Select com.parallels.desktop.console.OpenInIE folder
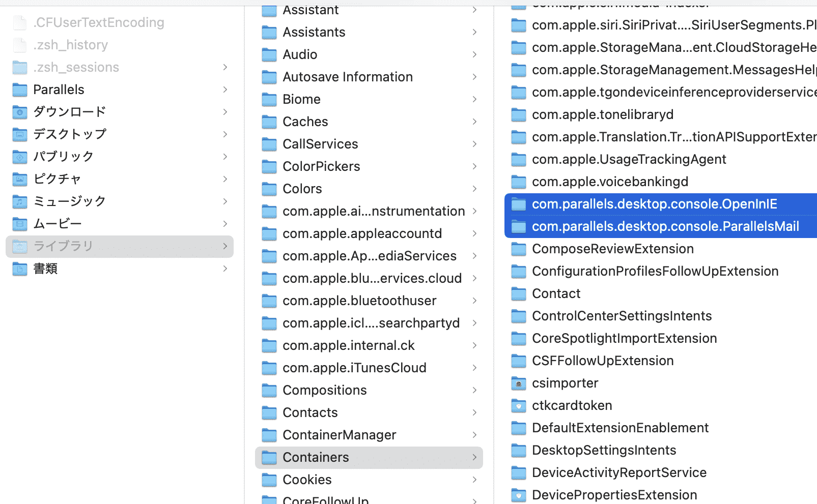817x504 pixels. (x=661, y=204)
